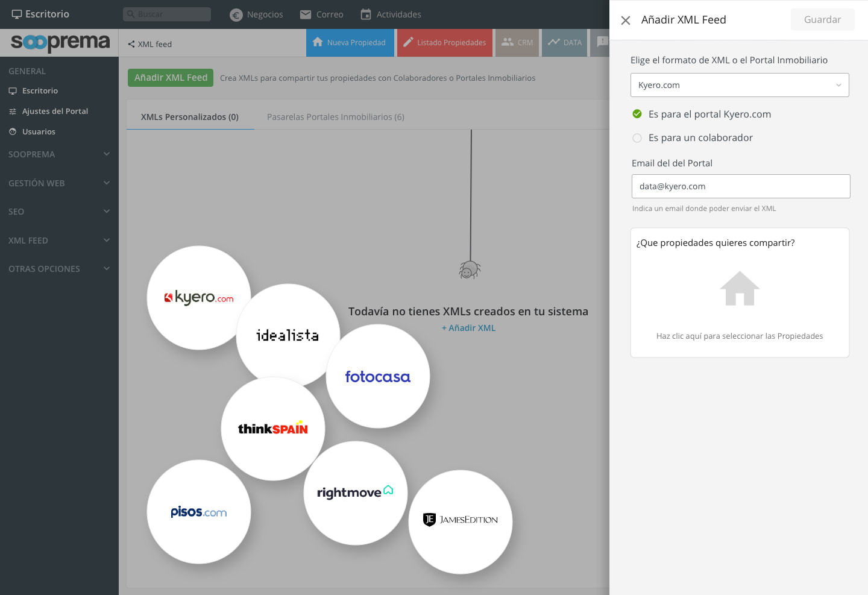Open the DATA chart icon

tap(554, 42)
